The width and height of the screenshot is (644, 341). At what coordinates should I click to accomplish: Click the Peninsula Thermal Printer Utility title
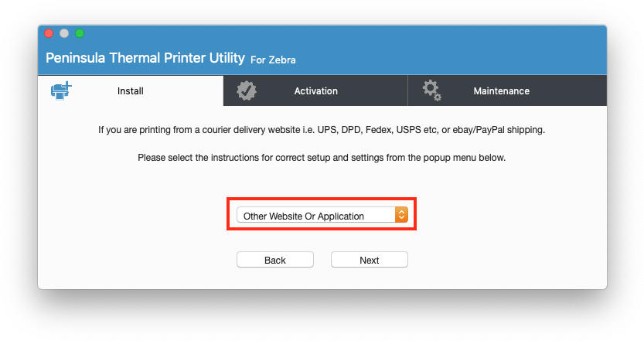[x=145, y=58]
